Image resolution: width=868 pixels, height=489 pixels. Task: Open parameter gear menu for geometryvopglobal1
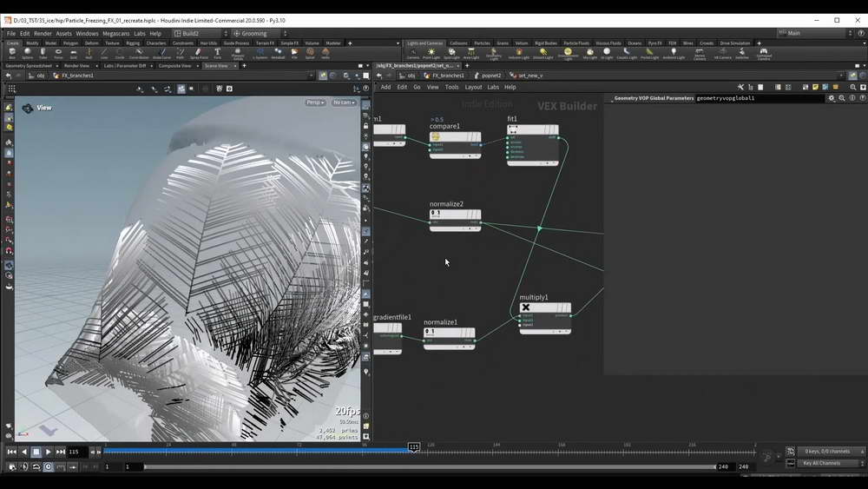pyautogui.click(x=831, y=98)
